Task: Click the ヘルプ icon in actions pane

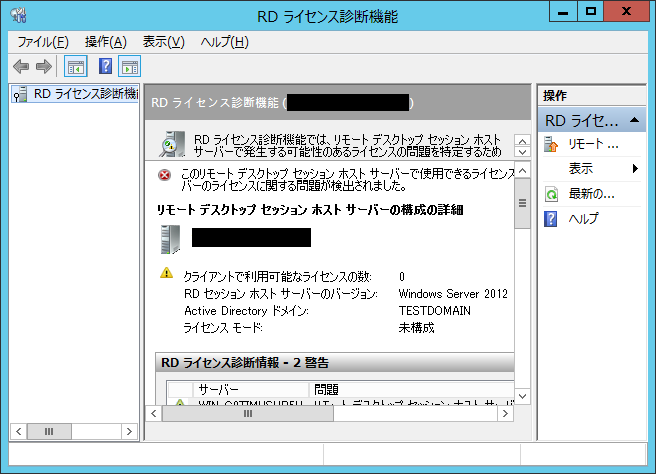Action: click(551, 219)
